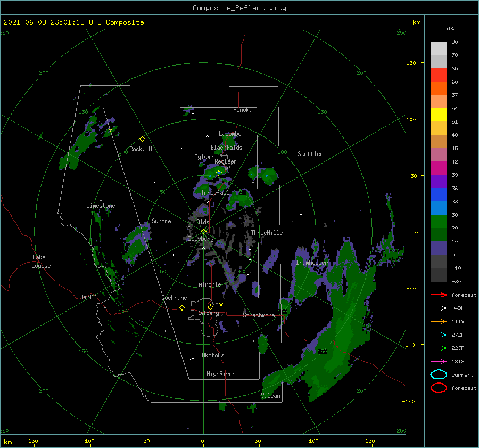Click the -100 label on bottom km axis
This screenshot has width=479, height=448.
88,441
